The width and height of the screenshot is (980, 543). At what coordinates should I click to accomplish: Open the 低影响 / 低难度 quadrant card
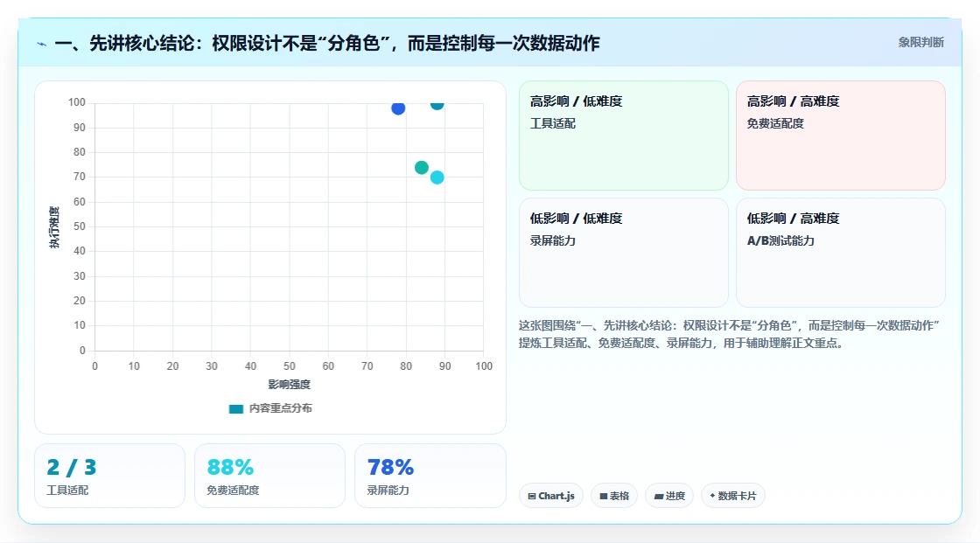coord(624,253)
